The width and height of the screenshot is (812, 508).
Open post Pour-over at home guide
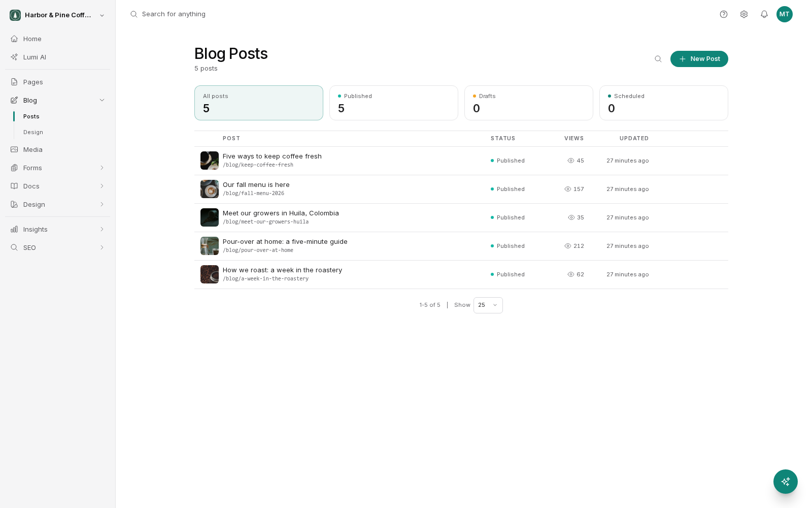tap(285, 242)
